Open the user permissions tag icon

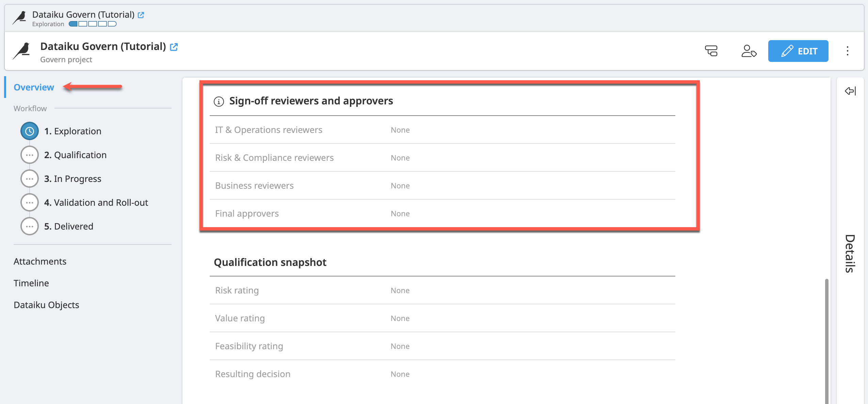click(x=749, y=51)
